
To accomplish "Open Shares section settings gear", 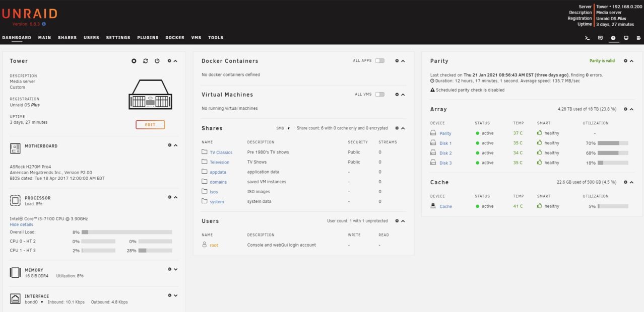I will point(397,128).
